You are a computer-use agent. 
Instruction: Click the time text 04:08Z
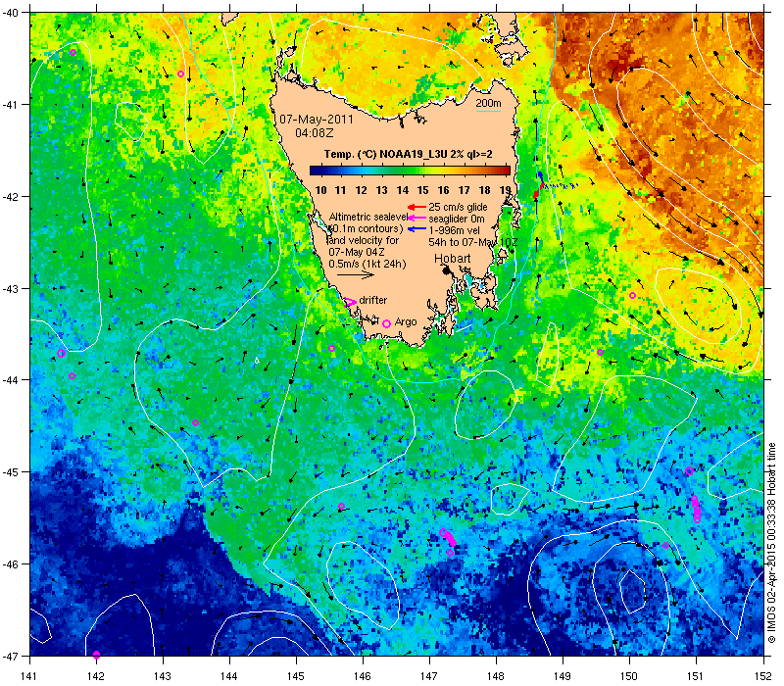(x=314, y=133)
